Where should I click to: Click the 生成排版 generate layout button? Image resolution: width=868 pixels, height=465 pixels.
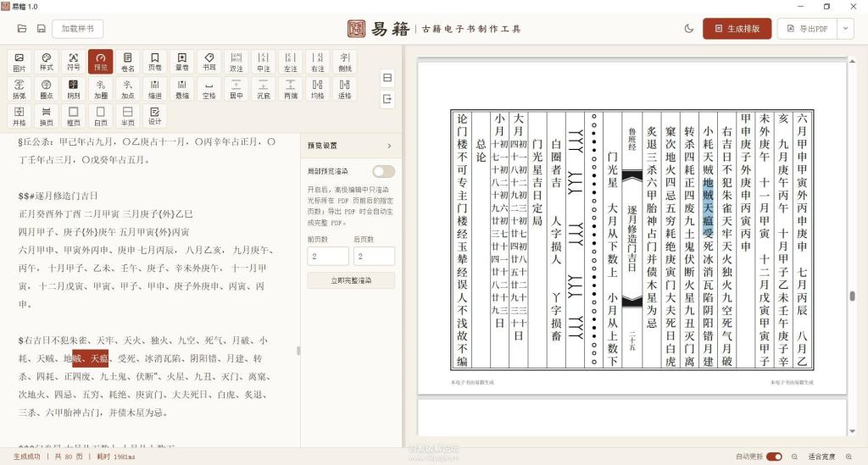point(737,29)
